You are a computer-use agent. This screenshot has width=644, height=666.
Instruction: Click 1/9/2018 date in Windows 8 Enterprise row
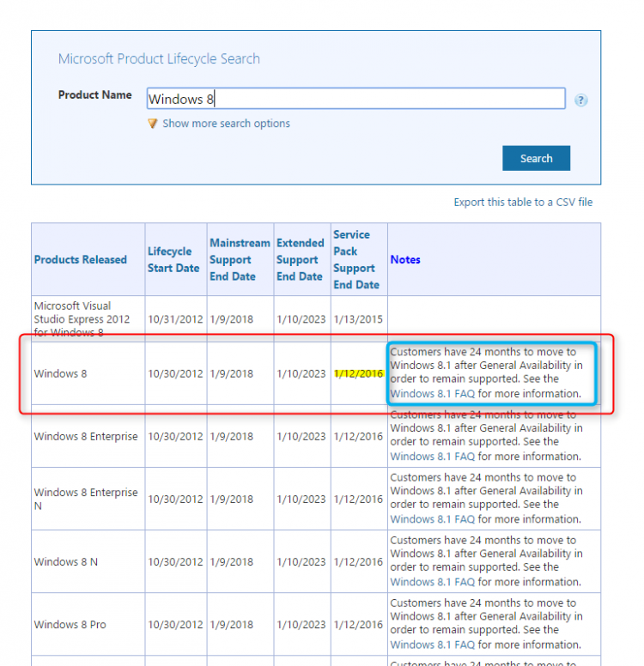[232, 437]
